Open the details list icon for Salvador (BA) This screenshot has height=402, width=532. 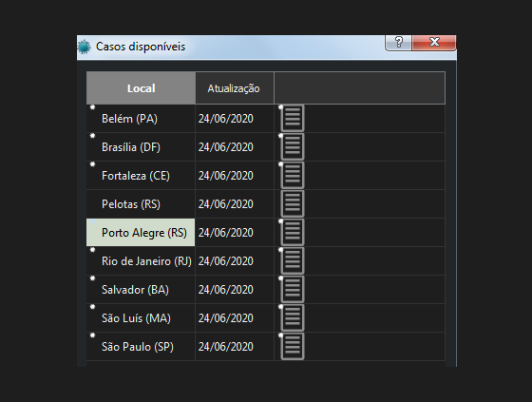pyautogui.click(x=293, y=289)
